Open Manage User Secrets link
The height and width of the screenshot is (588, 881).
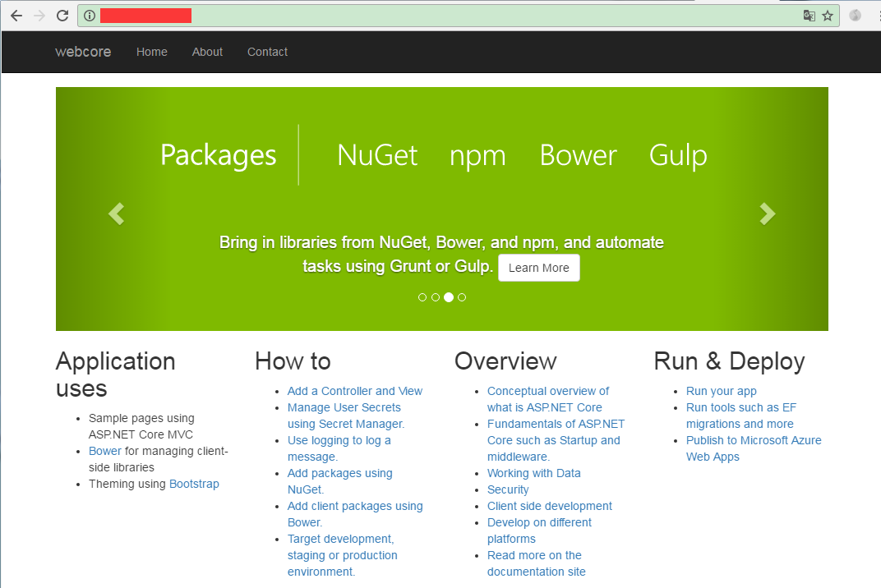click(346, 416)
